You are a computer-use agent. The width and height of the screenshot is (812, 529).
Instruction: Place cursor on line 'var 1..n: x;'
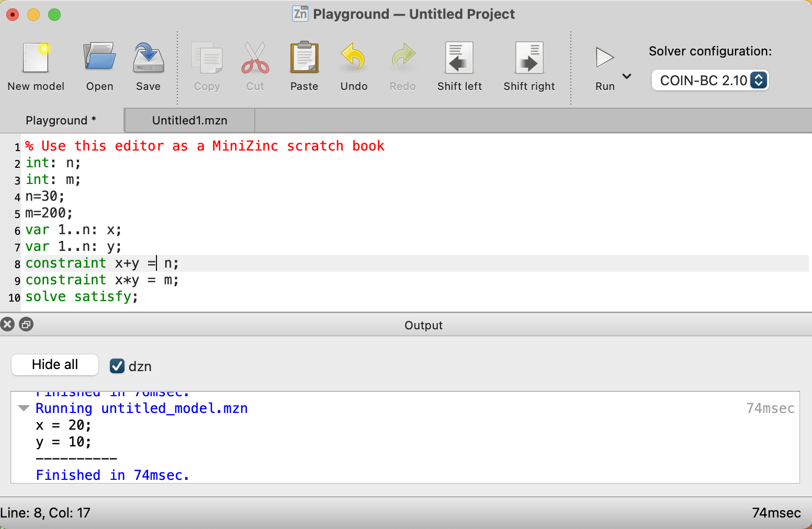click(73, 230)
